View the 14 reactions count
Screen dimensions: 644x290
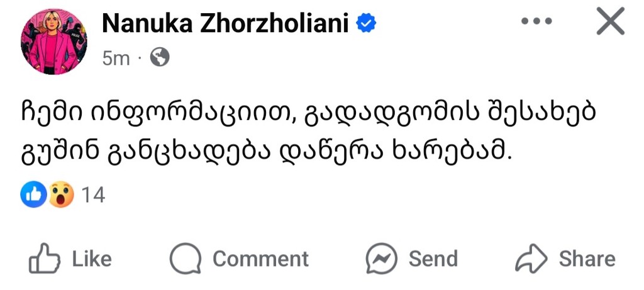[x=93, y=196]
